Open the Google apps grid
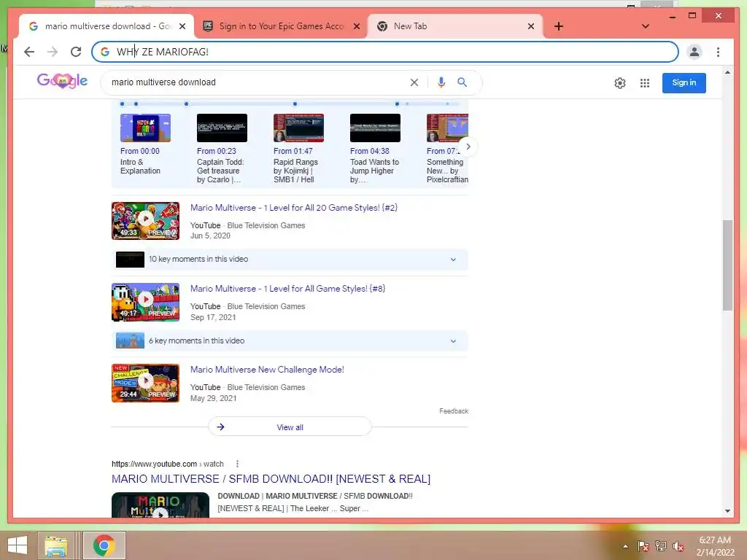The width and height of the screenshot is (747, 560). pyautogui.click(x=645, y=83)
